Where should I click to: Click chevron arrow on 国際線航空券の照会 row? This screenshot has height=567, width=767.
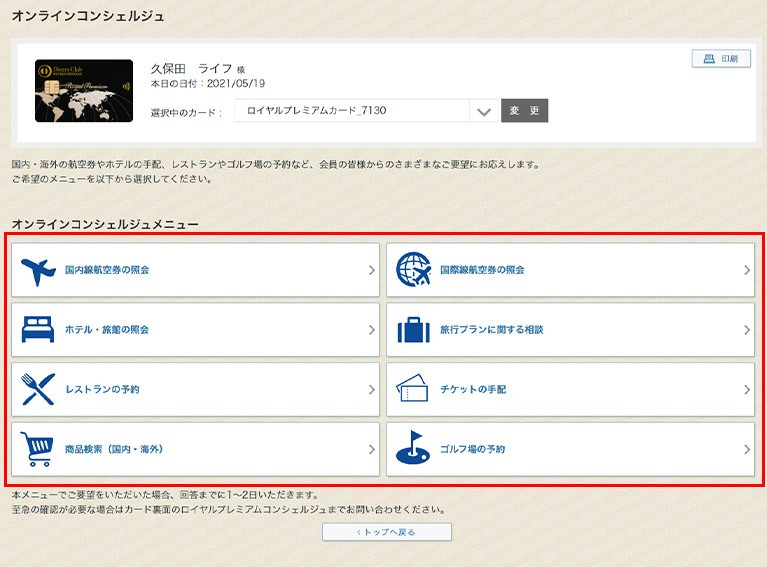[x=747, y=270]
